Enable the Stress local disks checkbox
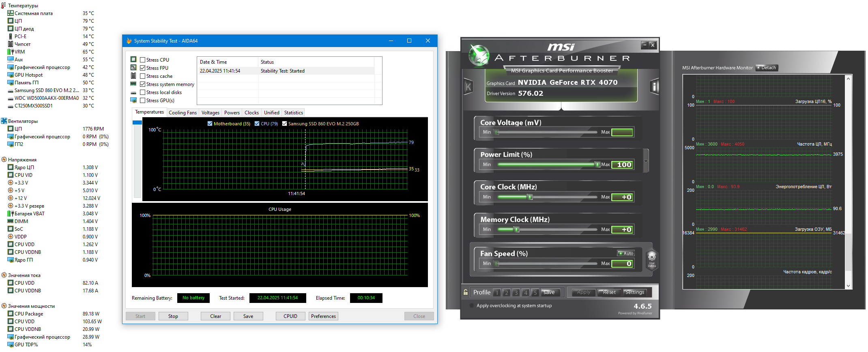The height and width of the screenshot is (352, 868). [x=142, y=92]
